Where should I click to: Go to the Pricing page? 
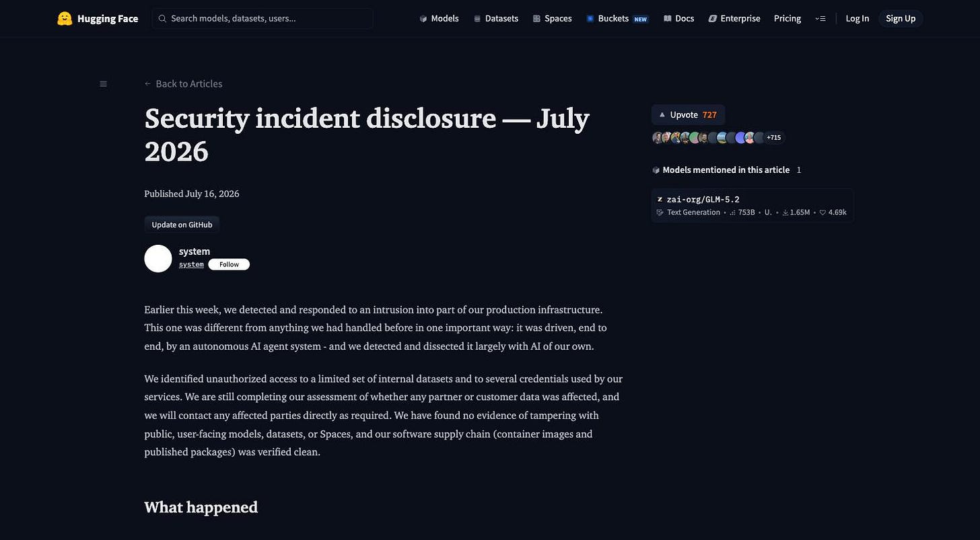coord(788,19)
